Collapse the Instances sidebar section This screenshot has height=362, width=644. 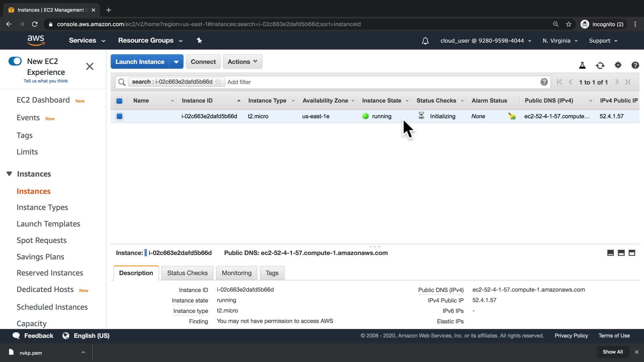(x=9, y=174)
